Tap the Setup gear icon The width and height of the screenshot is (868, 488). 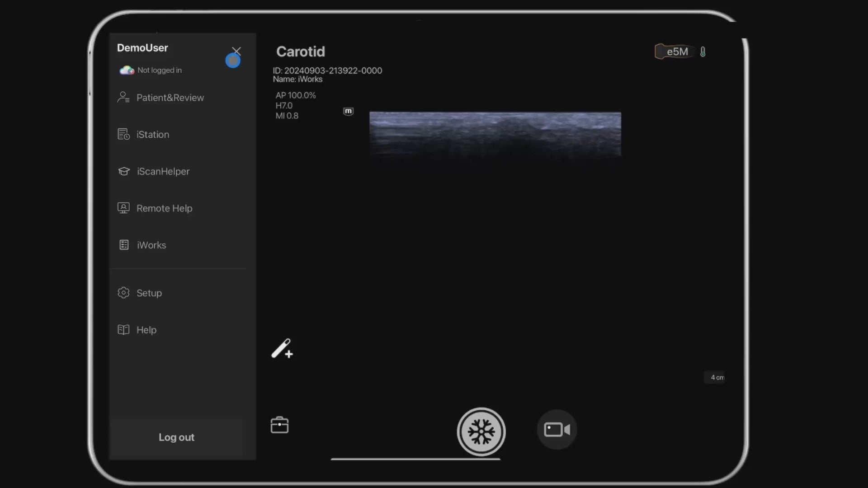(x=123, y=293)
